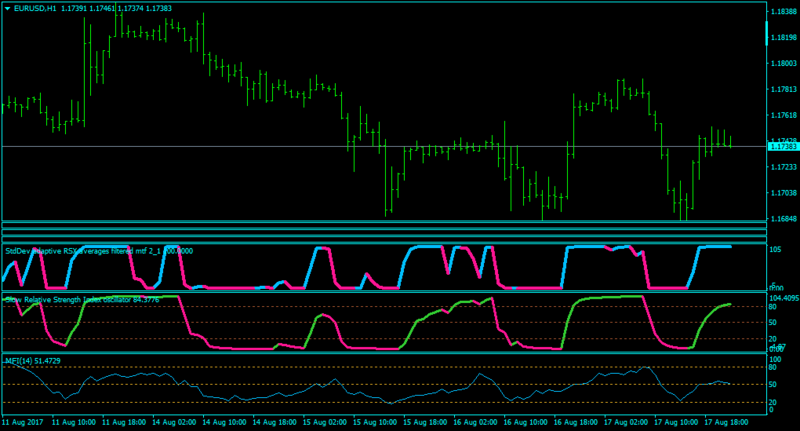
Task: Click time axis label 15 Aug 10:00
Action: [x=375, y=422]
